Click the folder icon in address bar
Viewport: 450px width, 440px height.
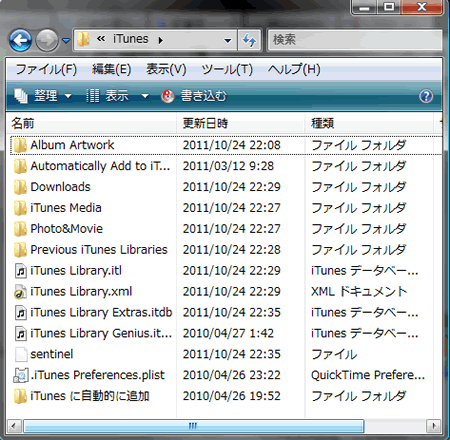83,39
